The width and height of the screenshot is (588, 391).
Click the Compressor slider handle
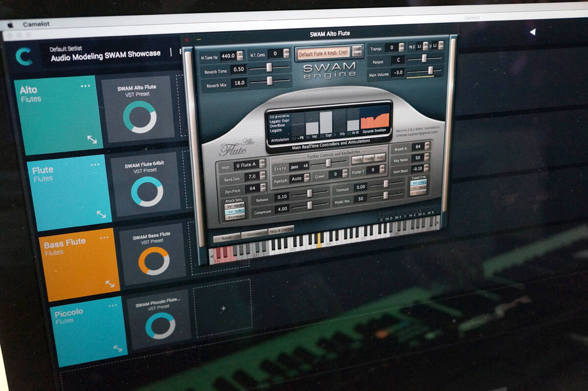click(x=310, y=205)
